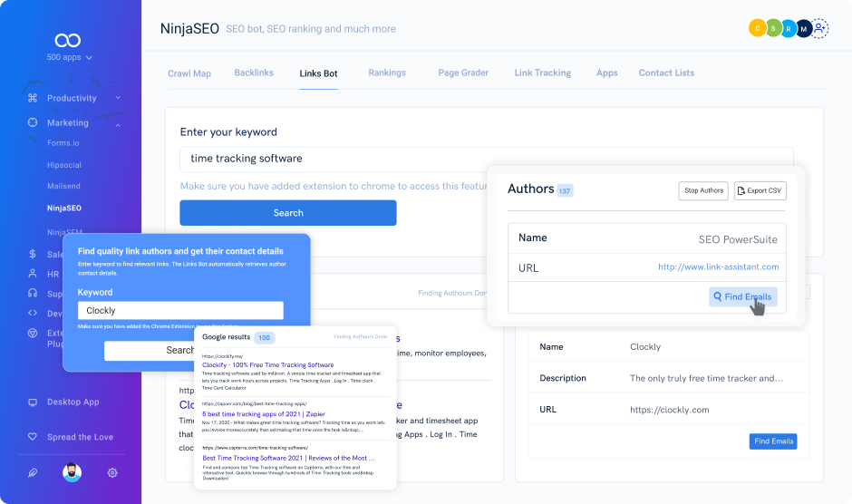
Task: Click the Desktop App monitor icon
Action: pos(33,402)
